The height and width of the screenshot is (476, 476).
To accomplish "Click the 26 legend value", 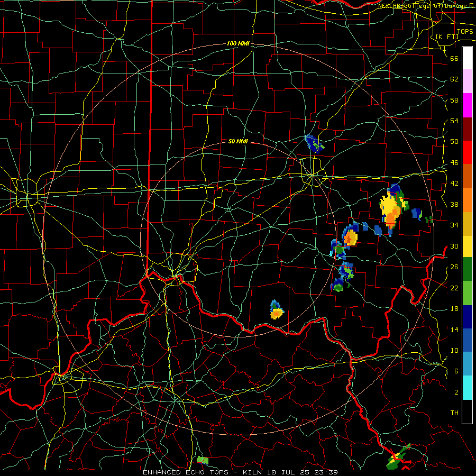I will pyautogui.click(x=454, y=267).
